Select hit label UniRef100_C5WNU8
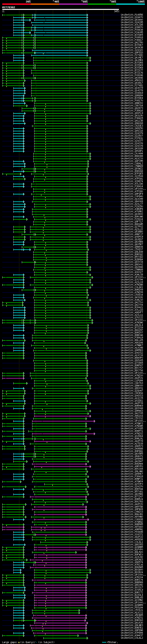Image resolution: width=147 pixels, height=644 pixels. pyautogui.click(x=132, y=269)
